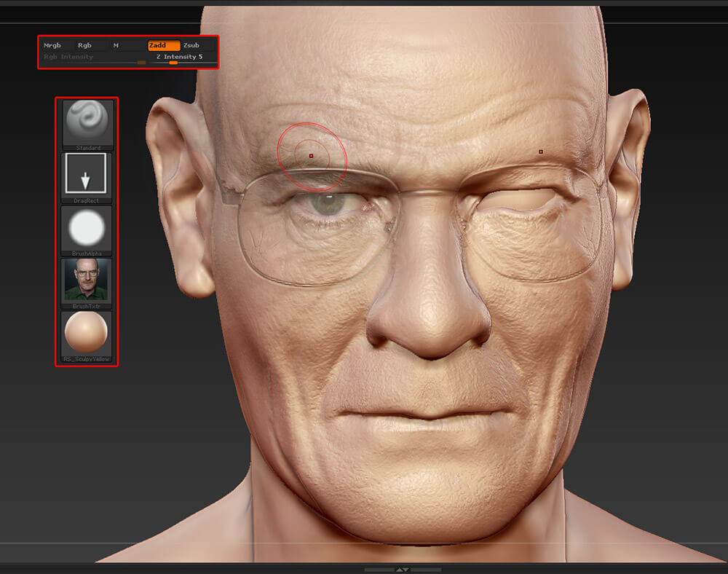
Task: Toggle the M material mode button
Action: point(116,45)
